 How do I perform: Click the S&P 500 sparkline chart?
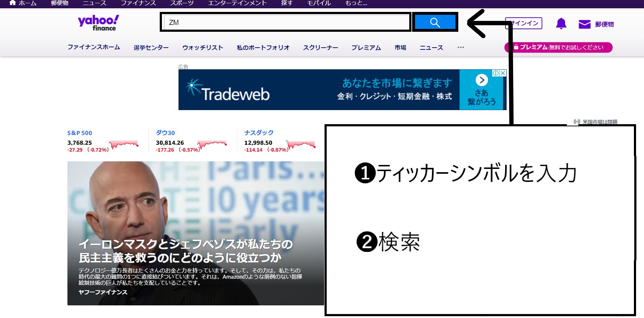[x=124, y=144]
